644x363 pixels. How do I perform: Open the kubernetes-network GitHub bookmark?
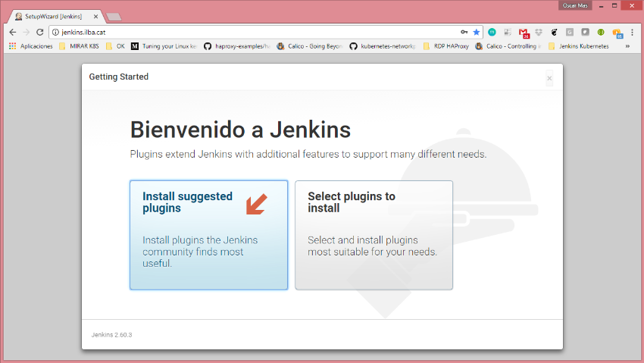(383, 46)
